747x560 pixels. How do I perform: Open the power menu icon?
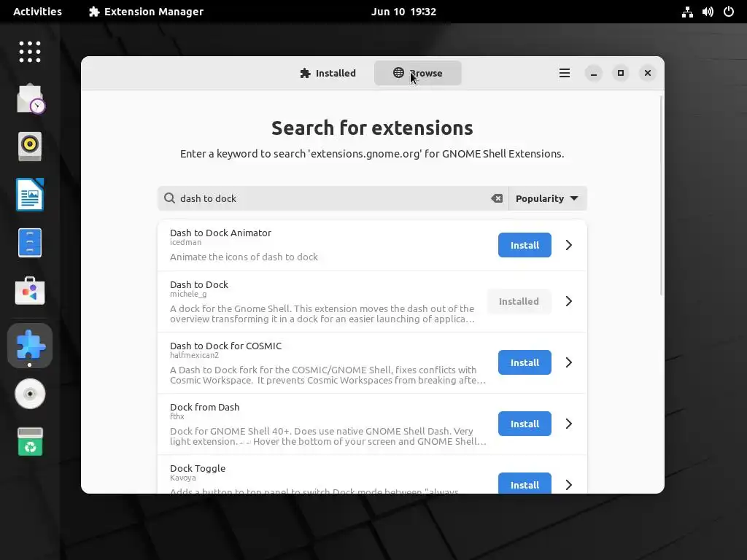[729, 12]
